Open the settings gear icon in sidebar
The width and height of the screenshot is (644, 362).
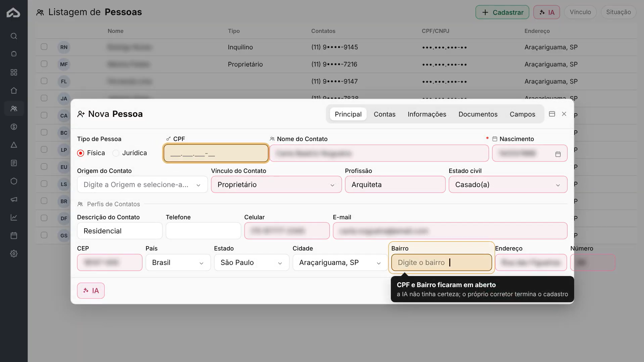[14, 254]
